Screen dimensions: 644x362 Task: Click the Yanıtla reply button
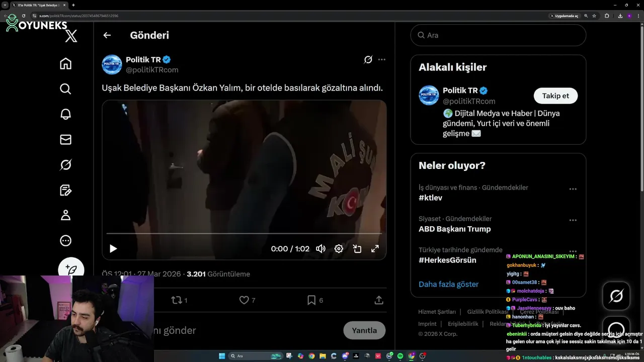click(x=364, y=330)
